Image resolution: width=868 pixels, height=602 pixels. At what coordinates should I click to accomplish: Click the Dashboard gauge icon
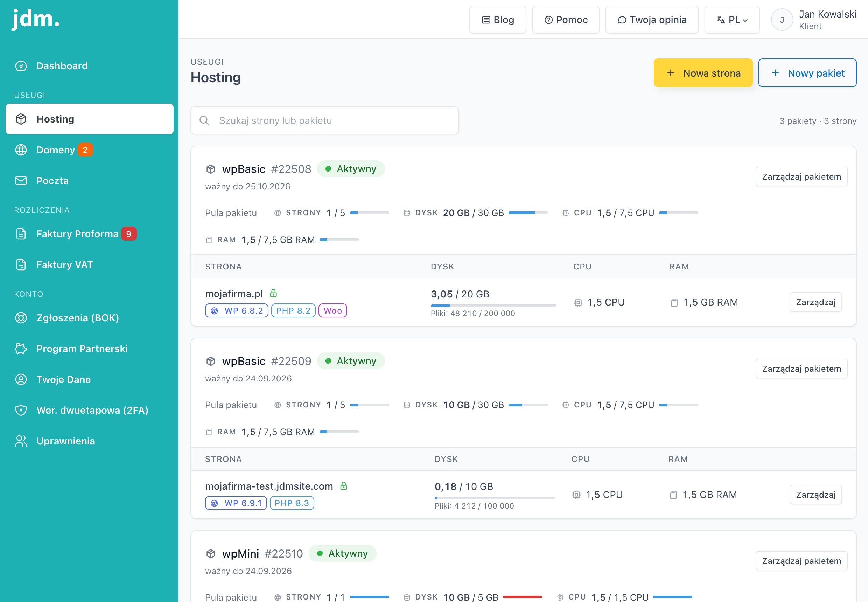pos(21,66)
